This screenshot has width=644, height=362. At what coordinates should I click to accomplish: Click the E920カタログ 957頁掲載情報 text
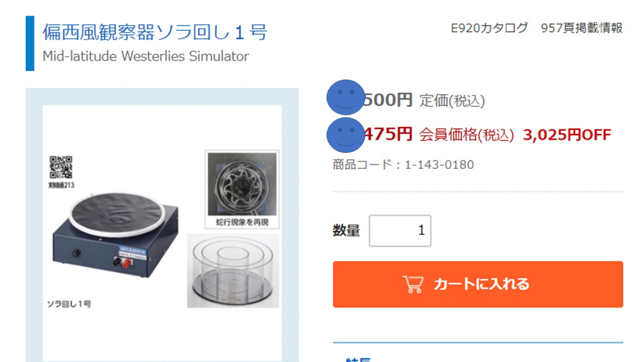pos(537,28)
